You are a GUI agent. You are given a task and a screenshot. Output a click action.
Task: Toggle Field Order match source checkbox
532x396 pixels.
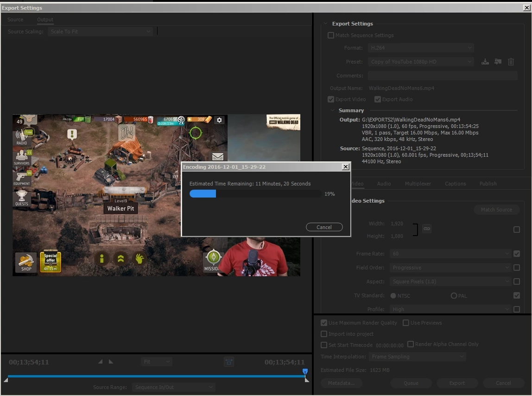(517, 268)
